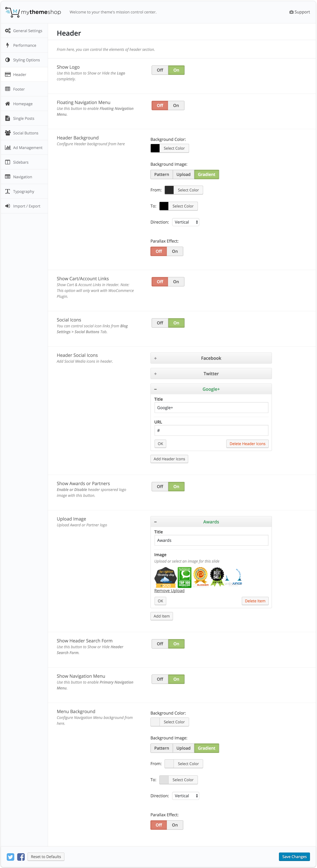Turn Show Logo off
Image resolution: width=317 pixels, height=868 pixels.
point(160,70)
